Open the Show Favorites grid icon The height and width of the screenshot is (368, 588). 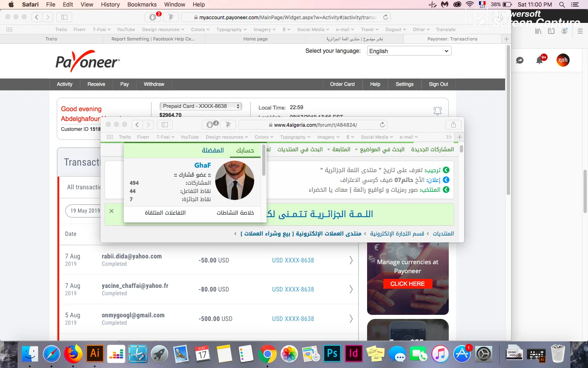tap(9, 29)
